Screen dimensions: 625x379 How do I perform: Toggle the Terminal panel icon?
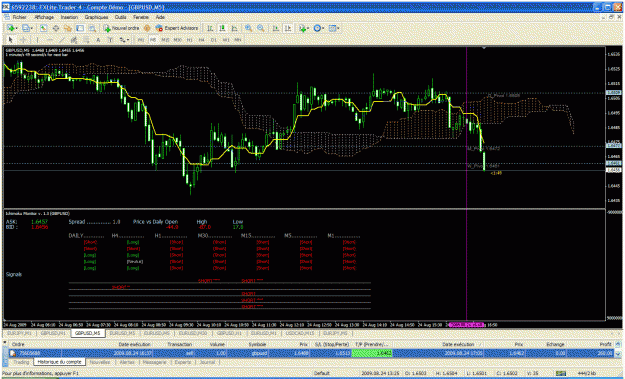coord(80,28)
